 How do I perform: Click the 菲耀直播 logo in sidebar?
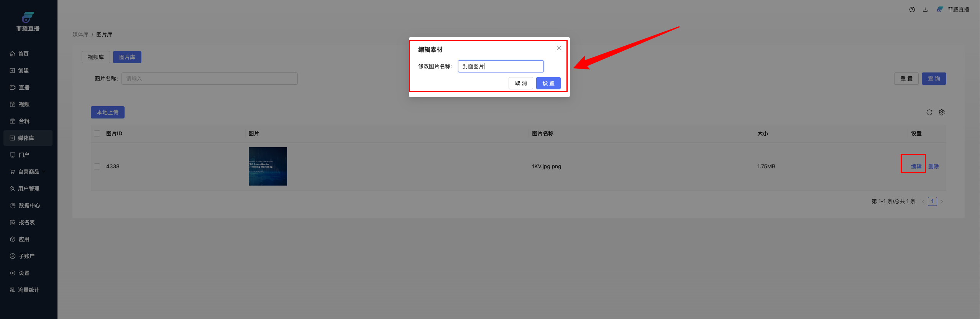28,22
